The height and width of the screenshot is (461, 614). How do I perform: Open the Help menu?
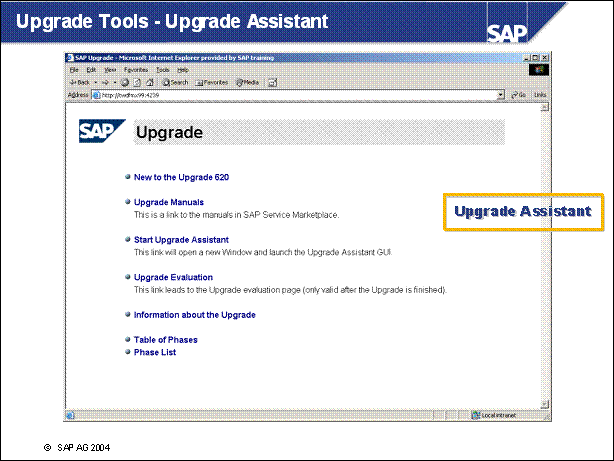(183, 70)
